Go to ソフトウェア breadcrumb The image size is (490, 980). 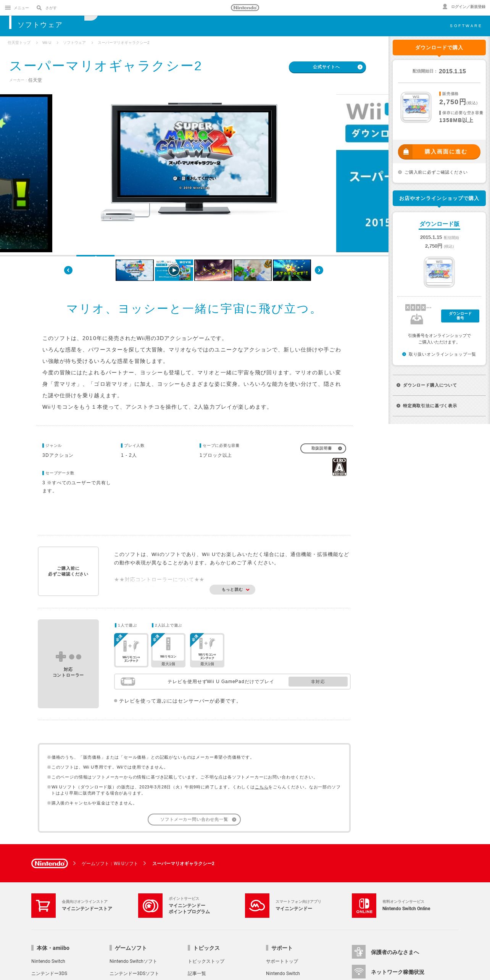[x=74, y=43]
